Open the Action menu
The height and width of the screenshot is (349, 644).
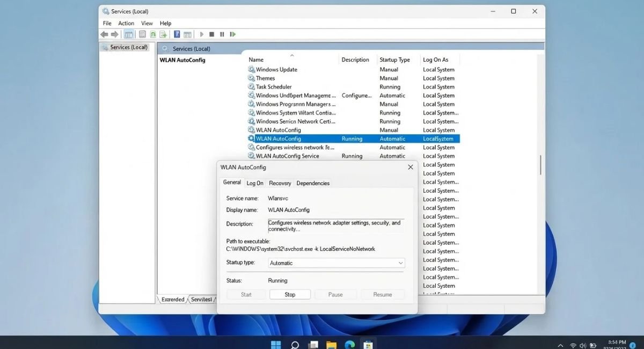click(x=126, y=23)
